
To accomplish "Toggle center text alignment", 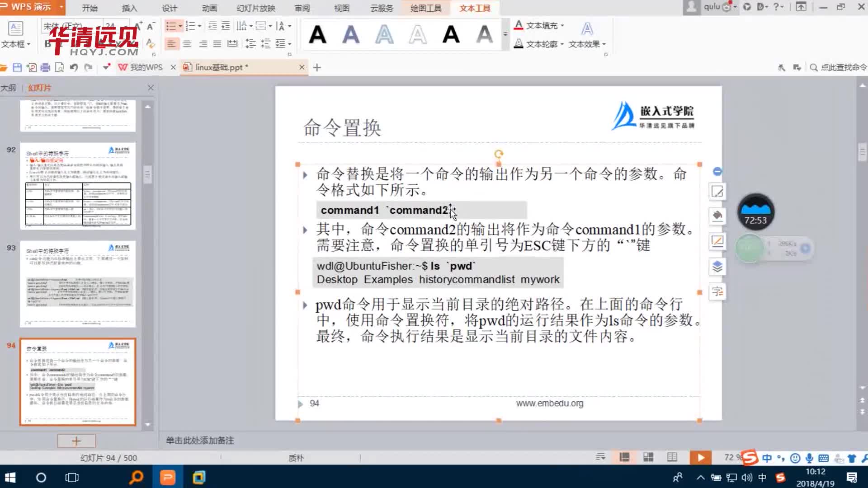I will (x=187, y=44).
